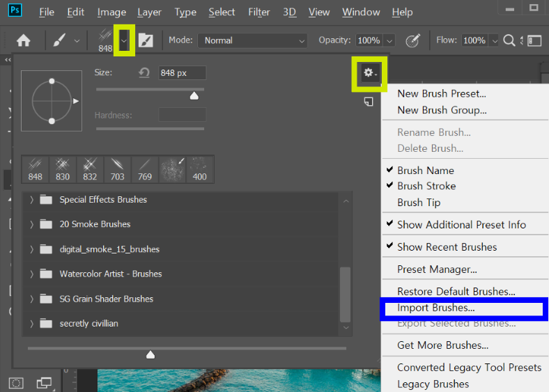Select recent brush 769
The height and width of the screenshot is (392, 549).
145,170
